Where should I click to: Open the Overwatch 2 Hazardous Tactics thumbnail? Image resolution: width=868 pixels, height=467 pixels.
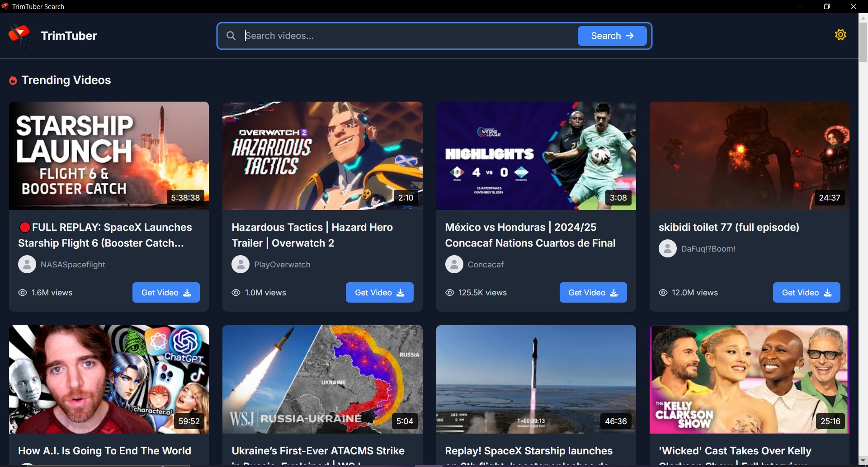click(322, 156)
